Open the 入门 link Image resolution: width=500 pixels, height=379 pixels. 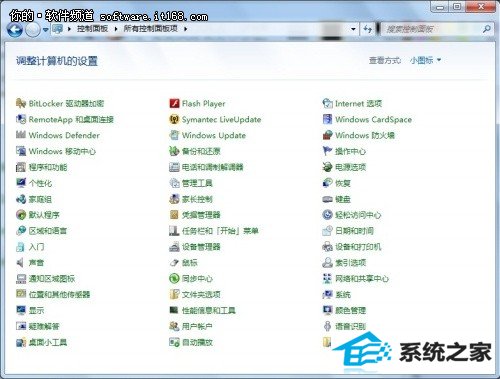click(36, 247)
